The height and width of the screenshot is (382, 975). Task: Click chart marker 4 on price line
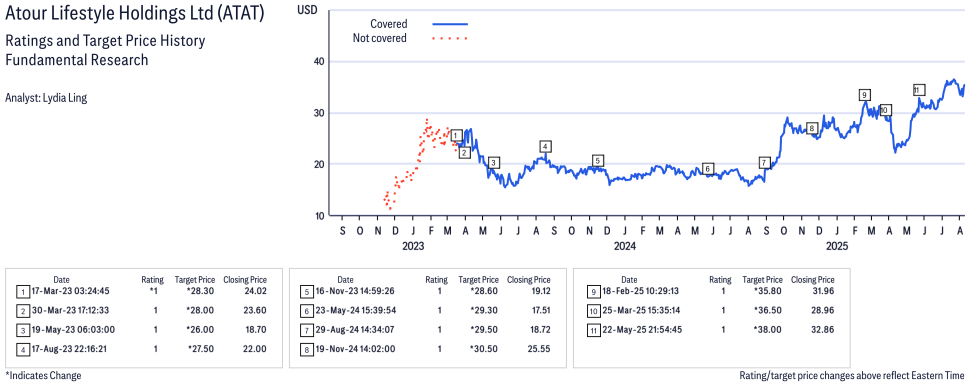(545, 147)
